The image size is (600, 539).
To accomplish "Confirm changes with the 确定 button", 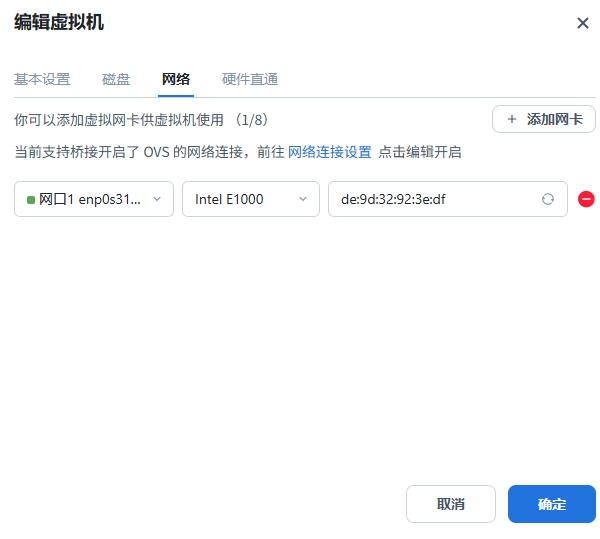I will (x=551, y=504).
